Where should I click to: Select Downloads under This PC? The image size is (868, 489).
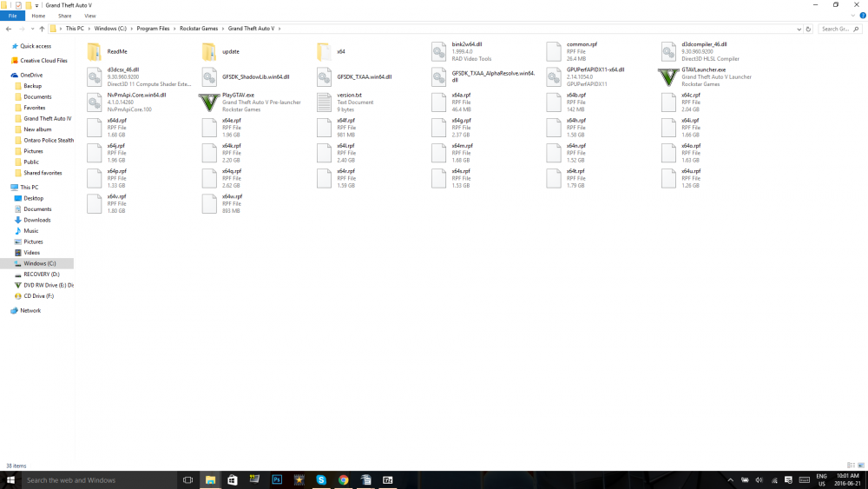point(36,220)
